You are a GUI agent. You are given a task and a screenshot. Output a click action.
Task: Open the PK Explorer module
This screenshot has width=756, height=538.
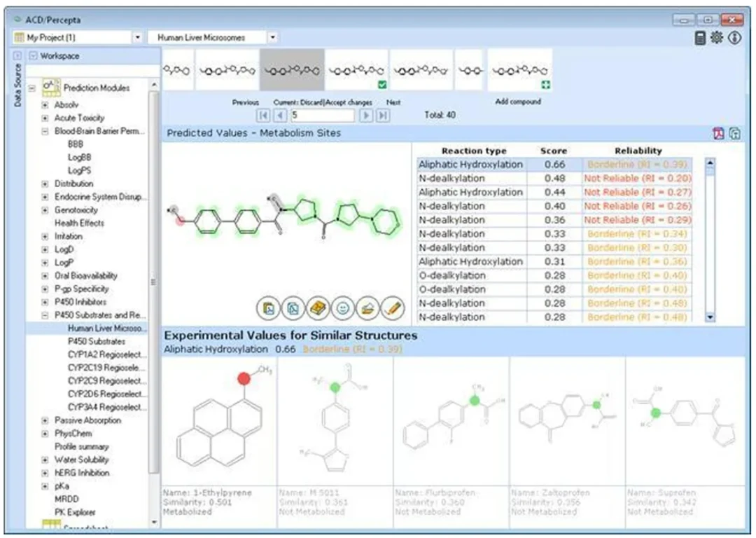pyautogui.click(x=75, y=512)
